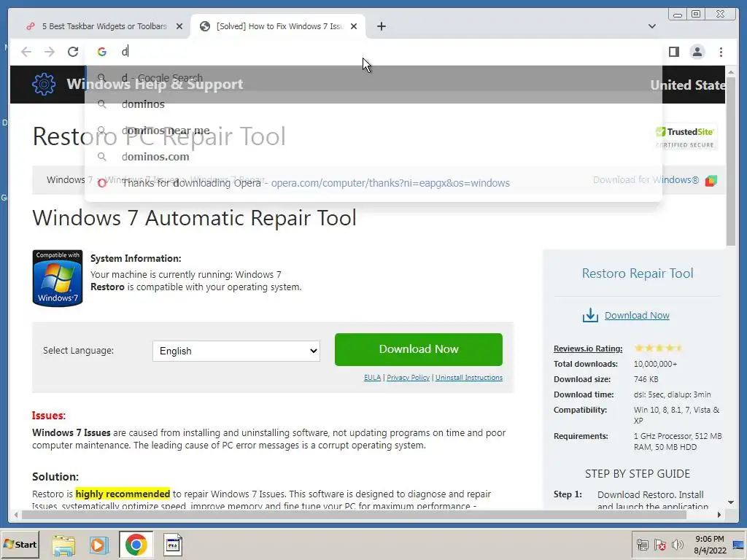Expand the tab search chevron
The width and height of the screenshot is (747, 560).
pyautogui.click(x=652, y=26)
